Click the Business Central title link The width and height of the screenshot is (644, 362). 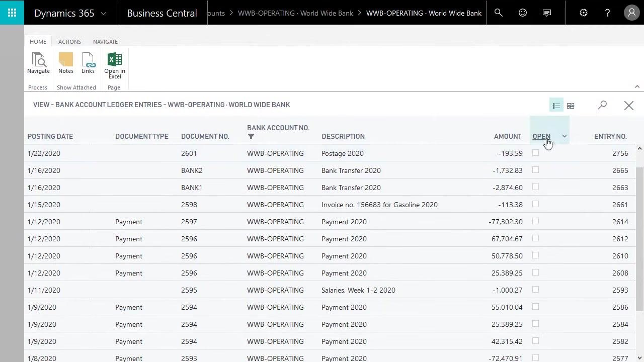pos(162,13)
